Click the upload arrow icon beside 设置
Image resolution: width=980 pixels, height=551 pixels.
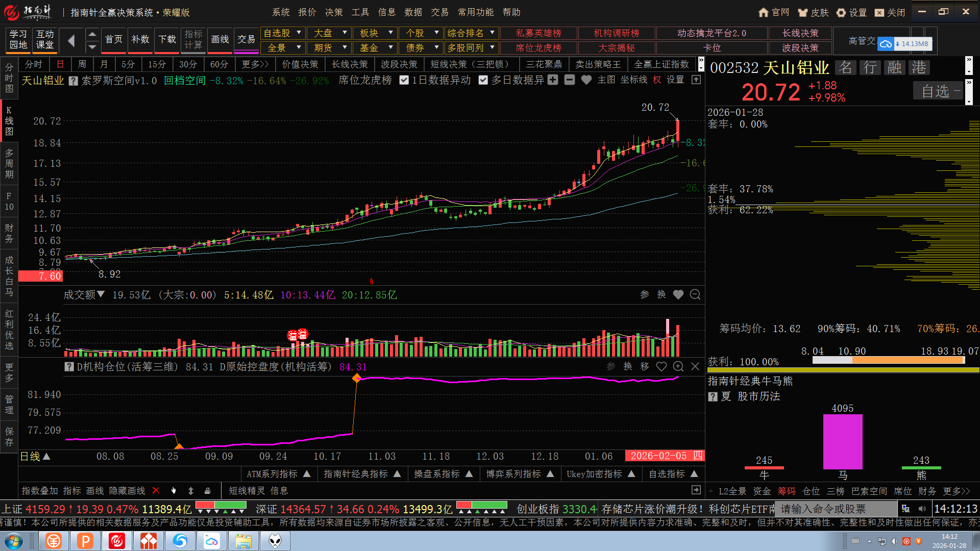696,80
